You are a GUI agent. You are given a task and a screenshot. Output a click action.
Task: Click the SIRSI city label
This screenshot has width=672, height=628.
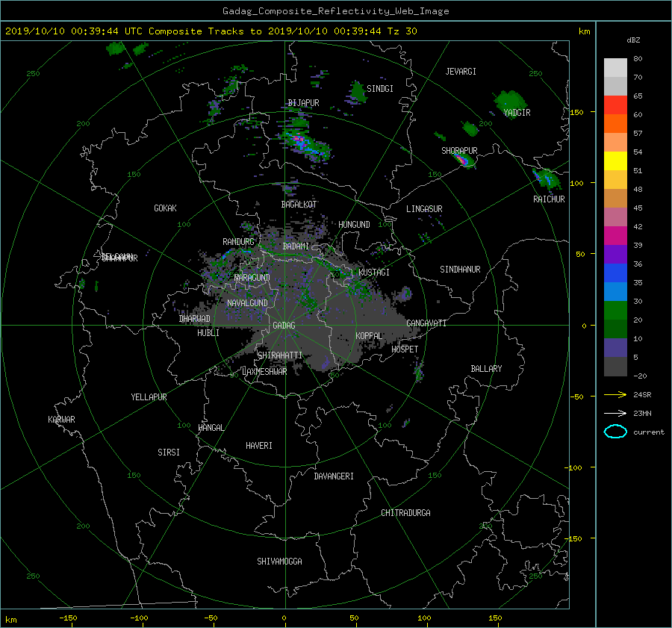click(169, 453)
